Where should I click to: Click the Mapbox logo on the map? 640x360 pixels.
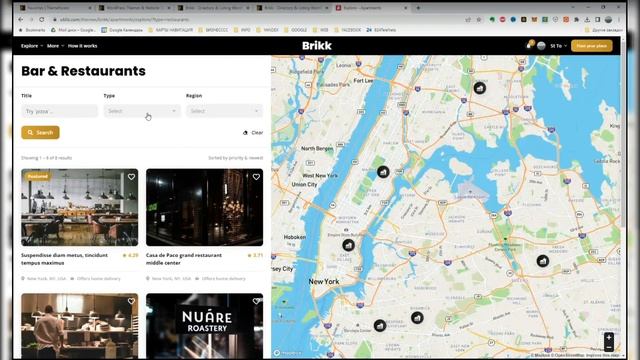288,353
